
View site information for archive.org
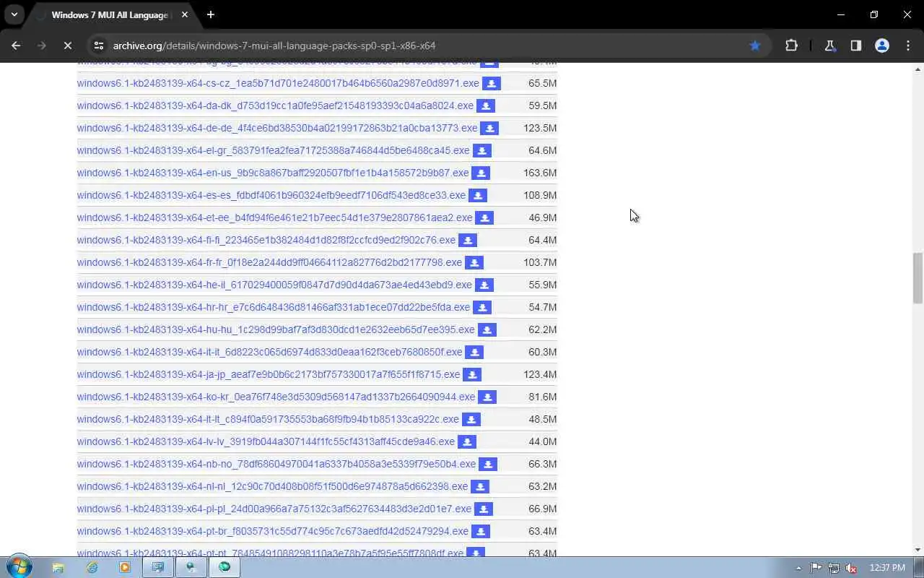click(x=99, y=46)
